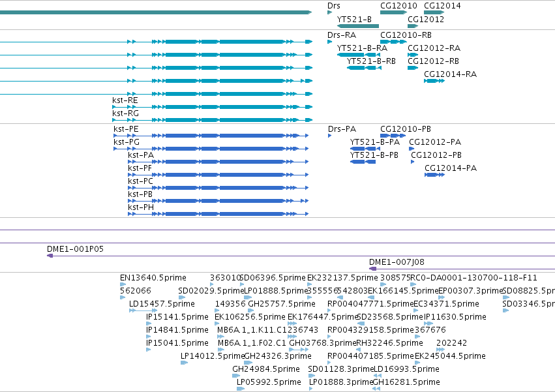Select the GH24326.3prime EST label
555x392 pixels.
tap(278, 356)
